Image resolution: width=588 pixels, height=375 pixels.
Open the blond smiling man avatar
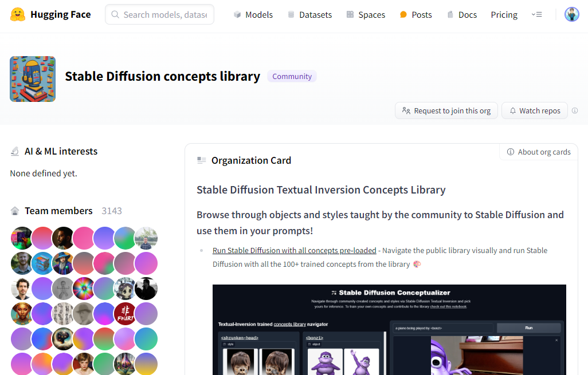coord(22,263)
